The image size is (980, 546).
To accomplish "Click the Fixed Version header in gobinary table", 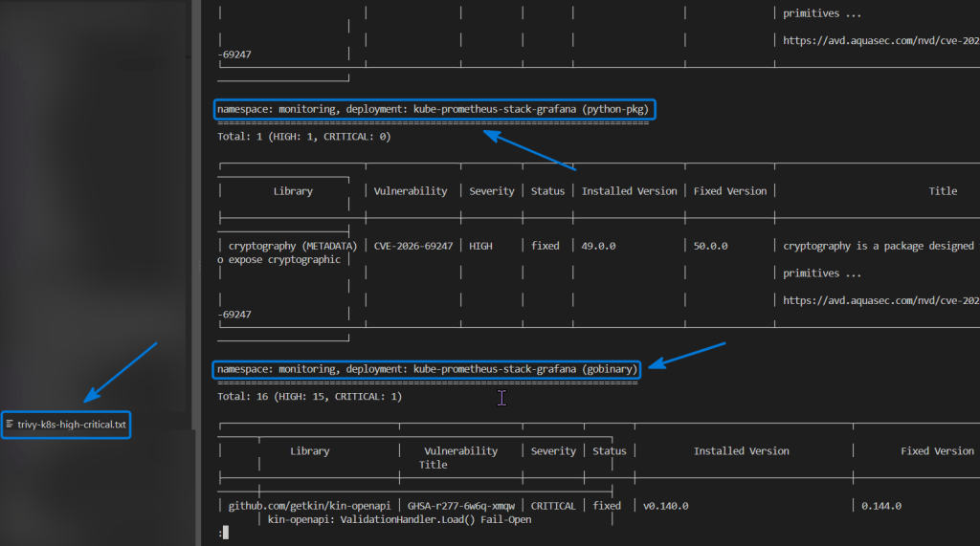I will tap(938, 451).
